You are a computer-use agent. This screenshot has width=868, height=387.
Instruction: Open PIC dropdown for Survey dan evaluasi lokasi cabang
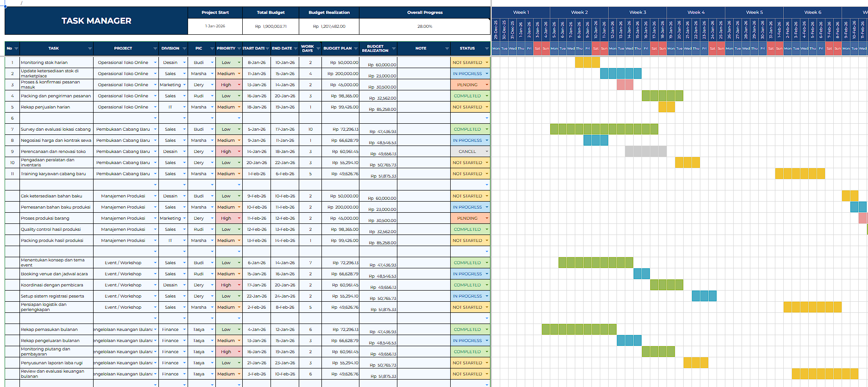click(x=212, y=129)
